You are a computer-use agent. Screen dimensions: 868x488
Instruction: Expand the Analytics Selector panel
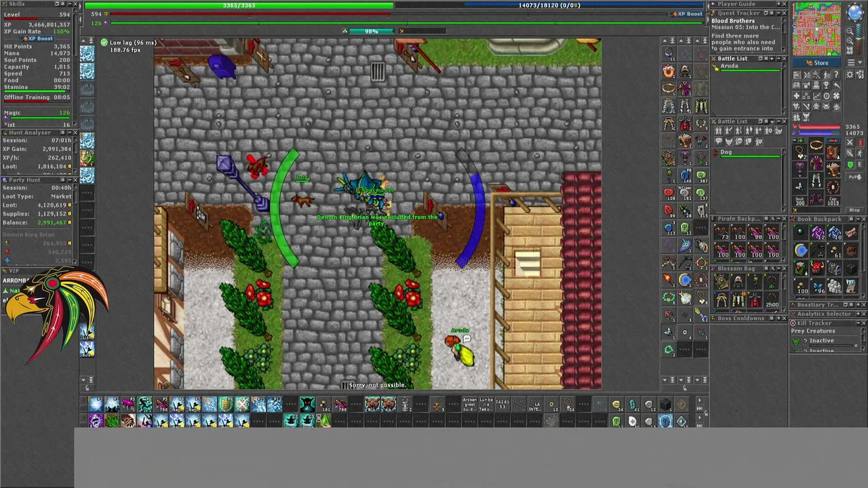tap(859, 314)
